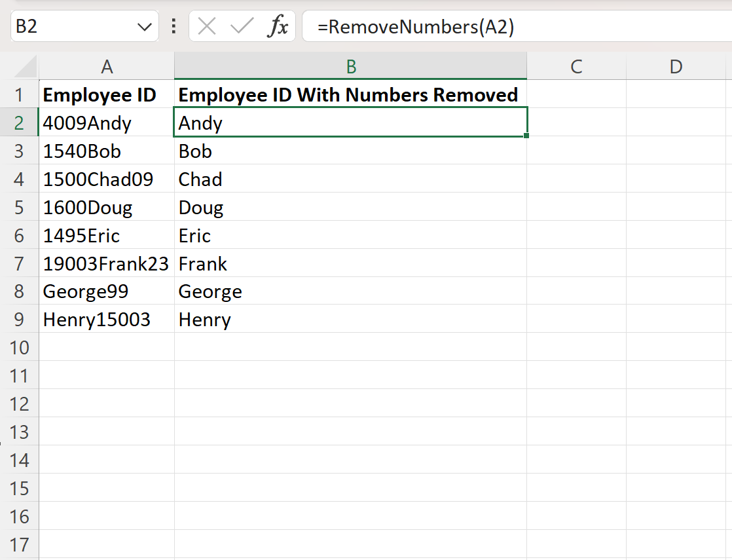Select the cell containing Henry15003

106,320
